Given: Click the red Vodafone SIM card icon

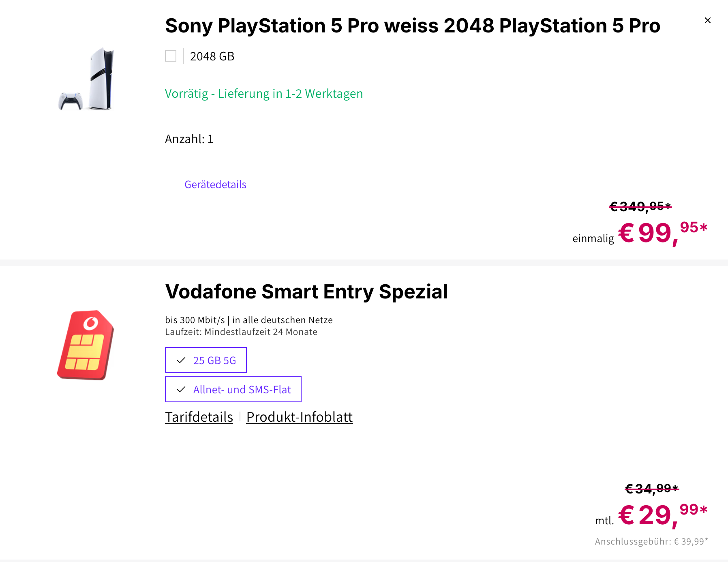Looking at the screenshot, I should click(86, 345).
